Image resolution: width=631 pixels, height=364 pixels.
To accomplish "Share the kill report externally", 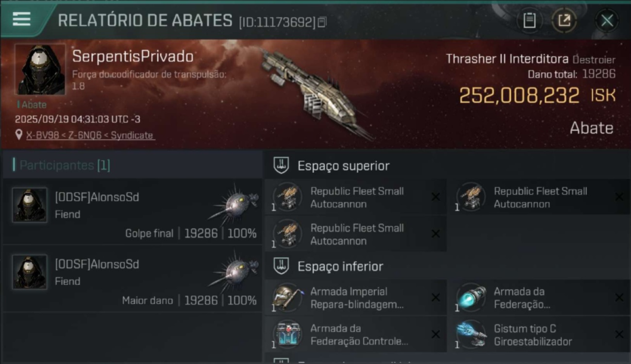I will 564,20.
